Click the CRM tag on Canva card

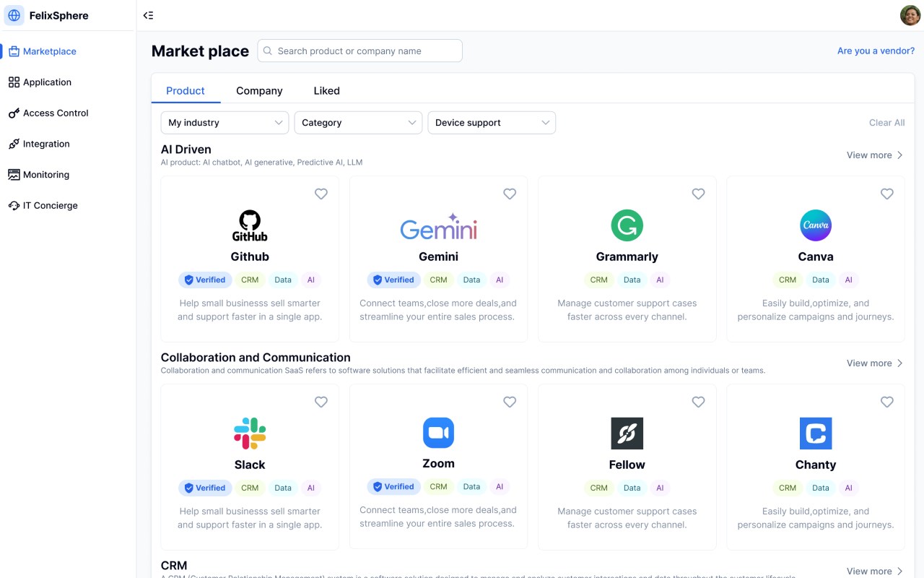[788, 280]
